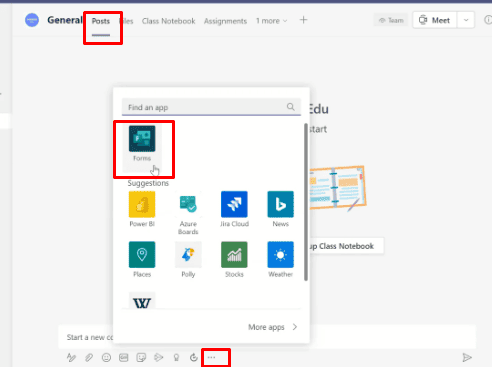This screenshot has height=367, width=492.
Task: Send the message with arrow icon
Action: (x=467, y=357)
